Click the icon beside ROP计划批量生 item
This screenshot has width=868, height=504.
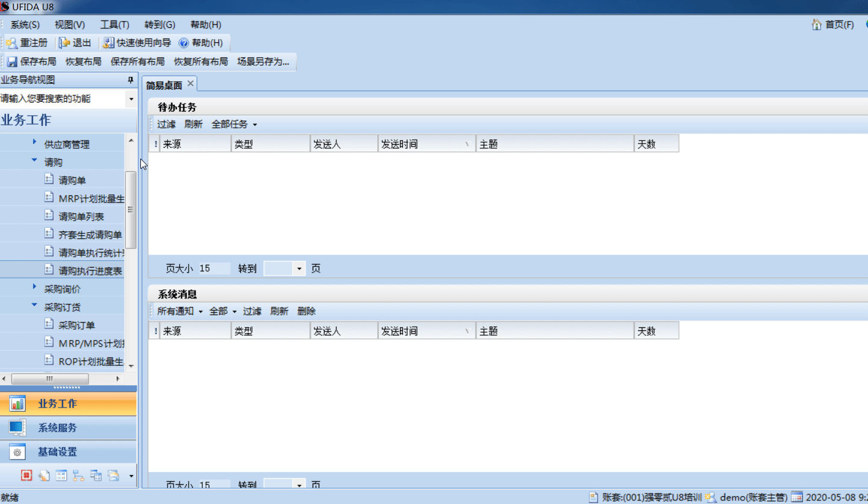49,361
